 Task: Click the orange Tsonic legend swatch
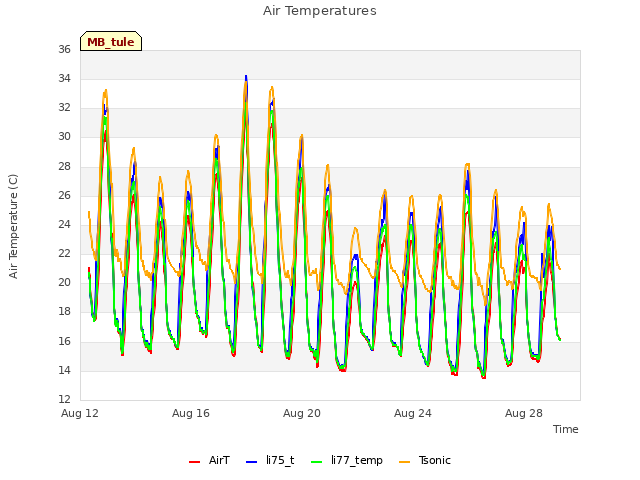point(404,462)
